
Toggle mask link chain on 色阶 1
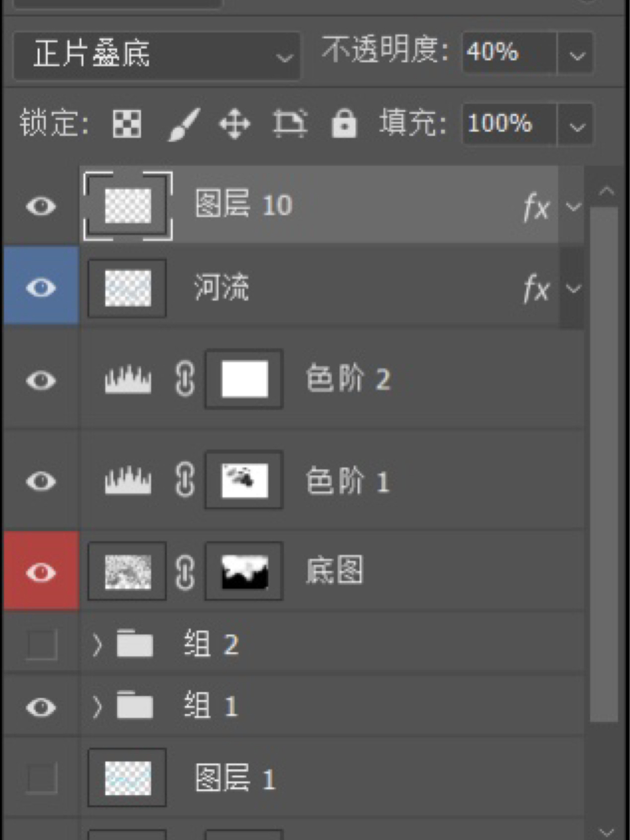[185, 480]
